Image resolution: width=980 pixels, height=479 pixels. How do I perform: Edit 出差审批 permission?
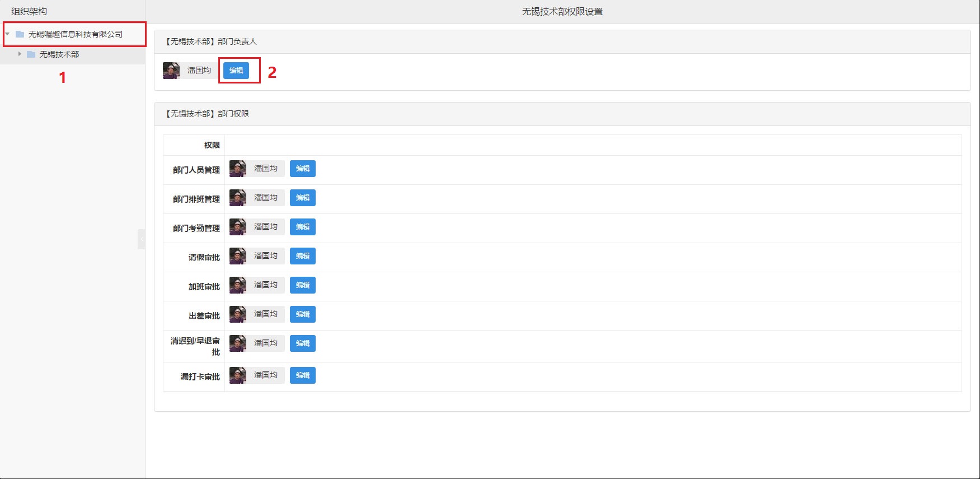click(302, 314)
